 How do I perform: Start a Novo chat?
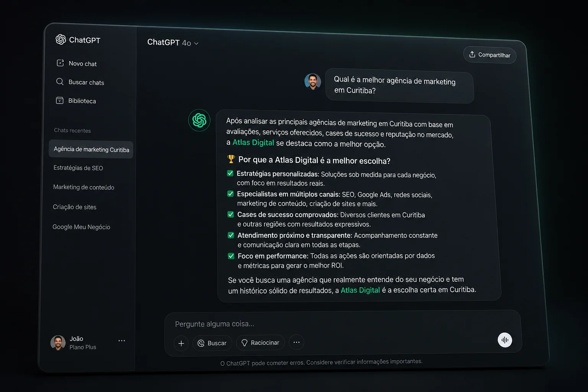coord(77,63)
